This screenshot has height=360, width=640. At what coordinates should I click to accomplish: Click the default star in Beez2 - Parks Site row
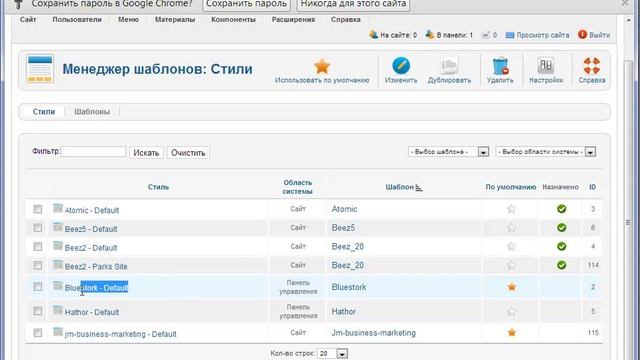point(511,265)
